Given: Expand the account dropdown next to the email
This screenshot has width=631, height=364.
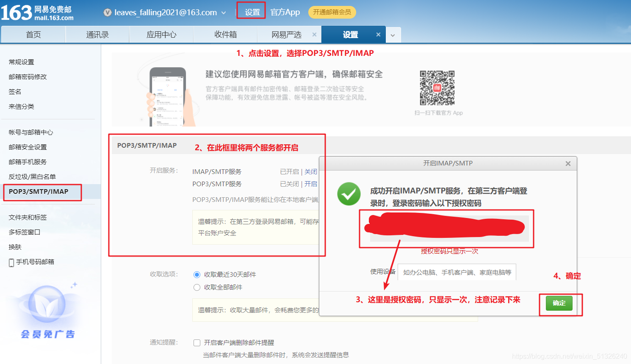Looking at the screenshot, I should tap(224, 13).
